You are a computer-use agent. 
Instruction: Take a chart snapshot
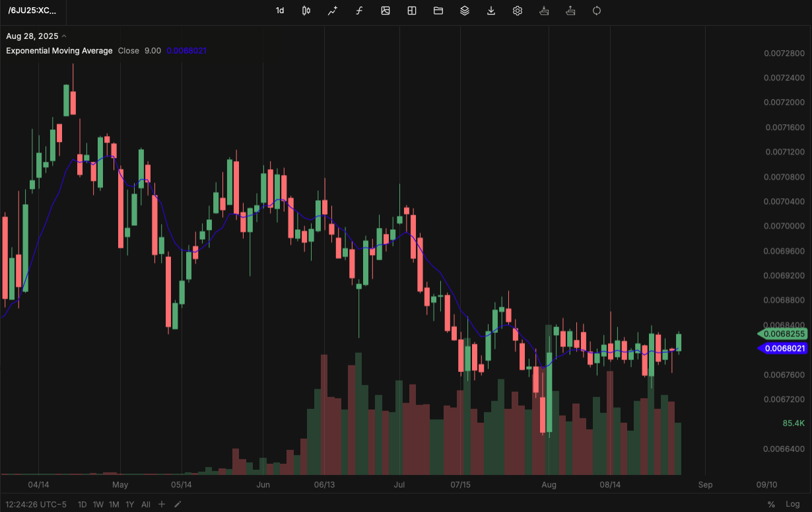click(x=386, y=11)
